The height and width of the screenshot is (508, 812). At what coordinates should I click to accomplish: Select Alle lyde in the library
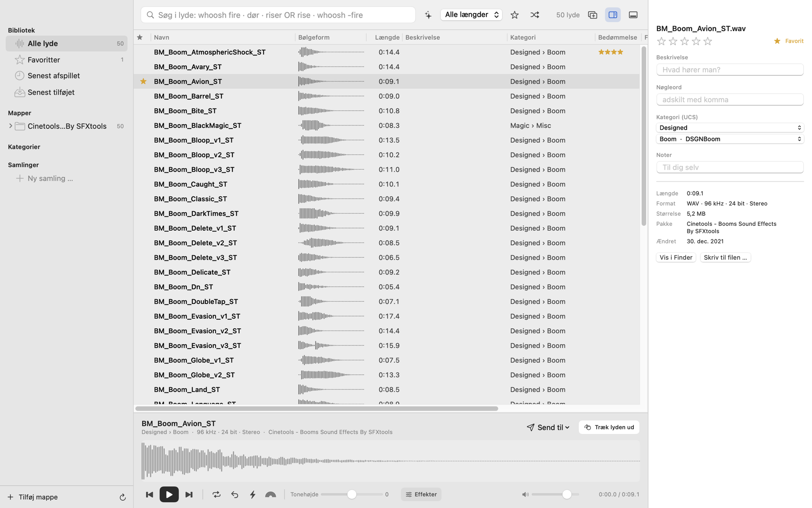[x=67, y=43]
